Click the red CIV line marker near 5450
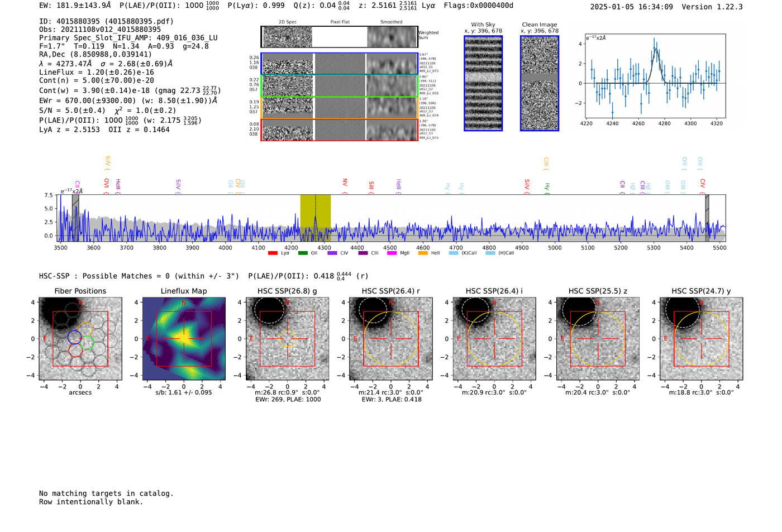 pyautogui.click(x=703, y=185)
